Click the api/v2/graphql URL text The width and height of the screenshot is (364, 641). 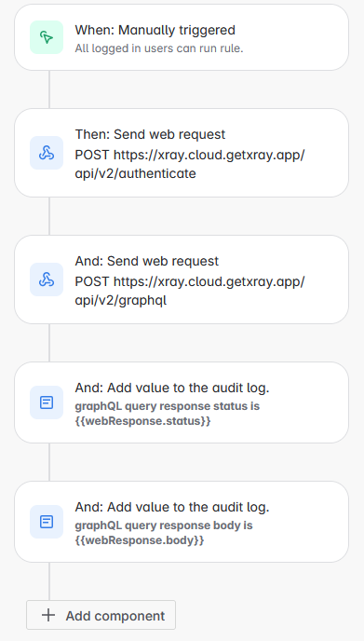tap(120, 300)
